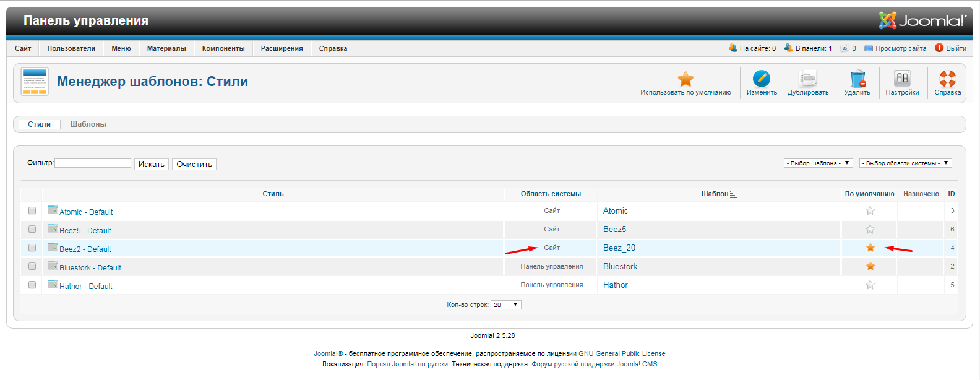This screenshot has width=980, height=380.
Task: Click the Help lifebuoy toolbar icon
Action: point(947,79)
